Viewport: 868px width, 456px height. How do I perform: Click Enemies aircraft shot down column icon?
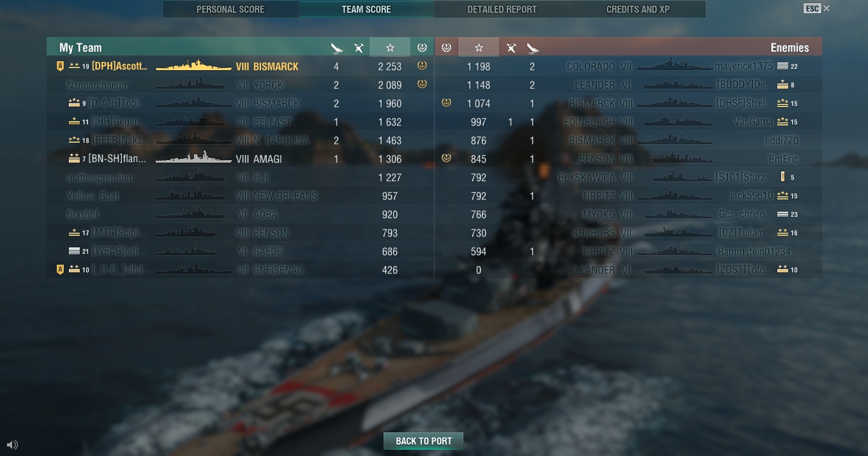511,47
